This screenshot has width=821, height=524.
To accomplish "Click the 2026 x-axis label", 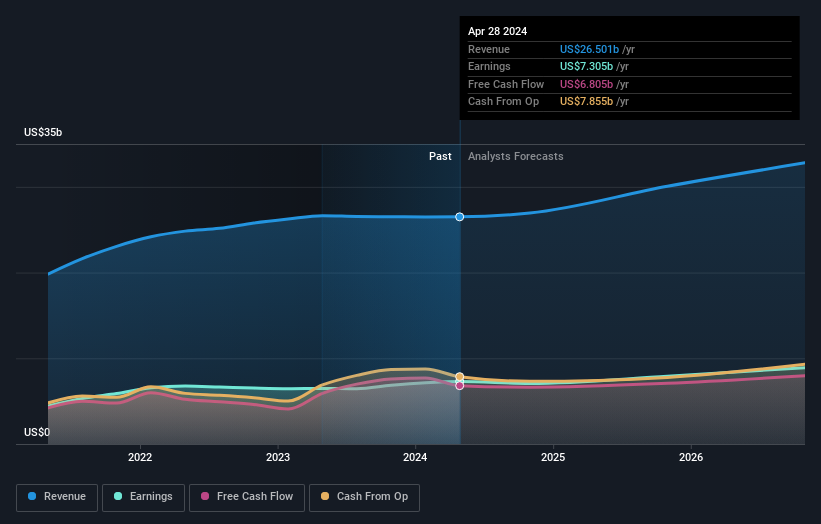I will point(691,458).
